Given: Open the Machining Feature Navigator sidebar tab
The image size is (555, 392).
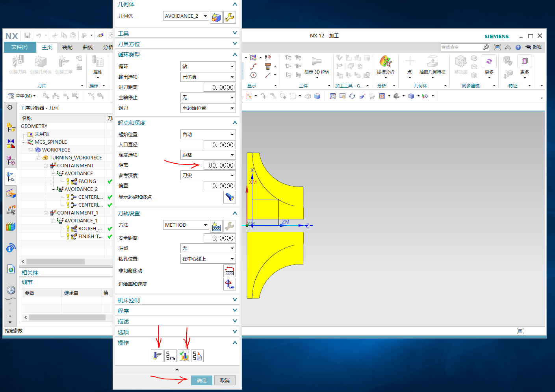Looking at the screenshot, I should tap(11, 193).
